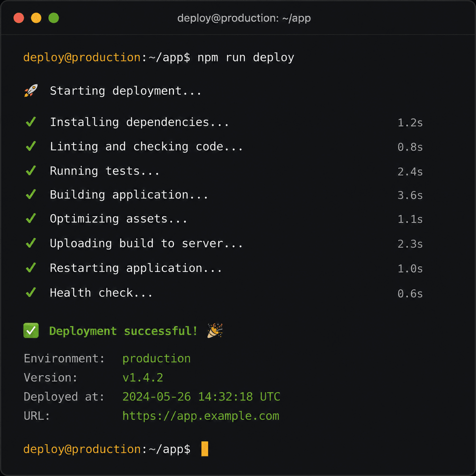The height and width of the screenshot is (476, 476).
Task: Click the Uploading build to server... text
Action: point(147,243)
